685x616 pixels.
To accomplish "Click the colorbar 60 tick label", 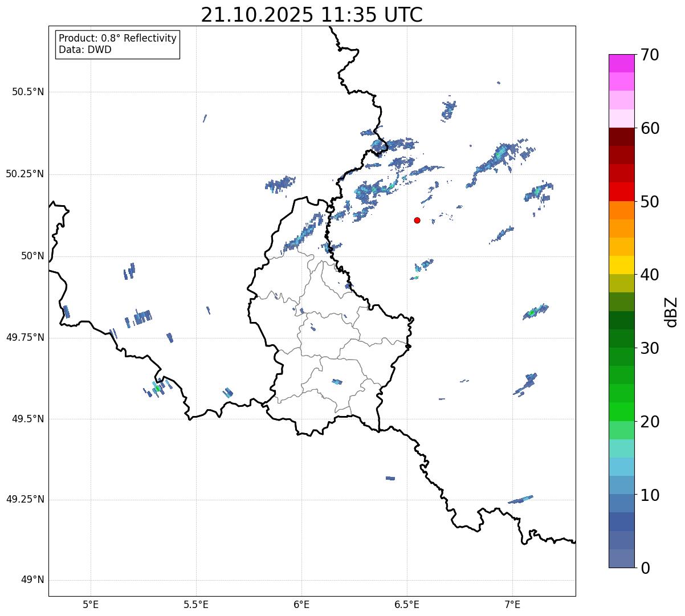I will coord(650,128).
